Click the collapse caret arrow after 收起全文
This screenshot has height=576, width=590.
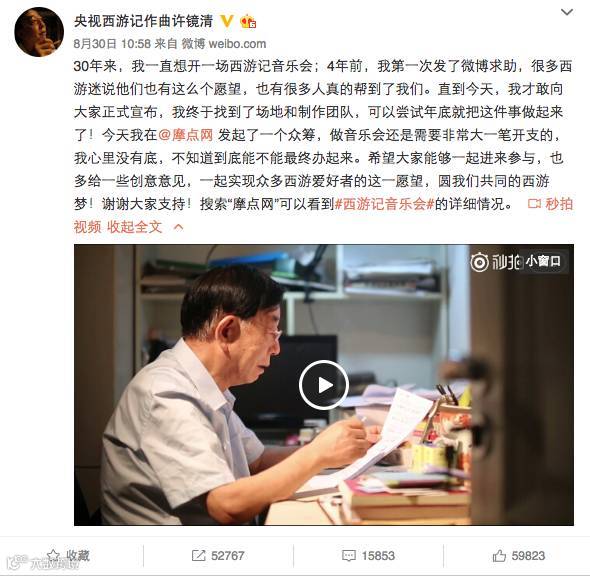click(x=178, y=227)
